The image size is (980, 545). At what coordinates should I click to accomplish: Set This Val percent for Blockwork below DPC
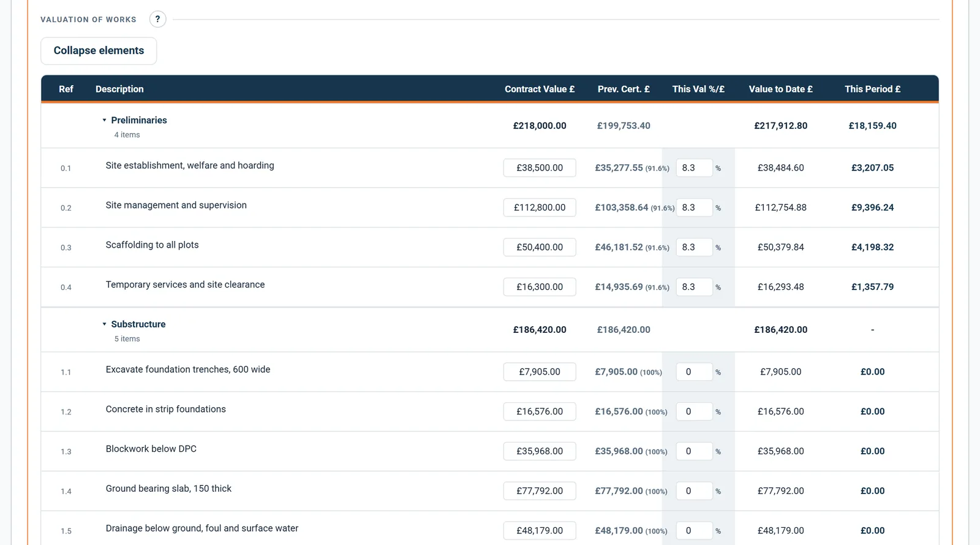[695, 451]
